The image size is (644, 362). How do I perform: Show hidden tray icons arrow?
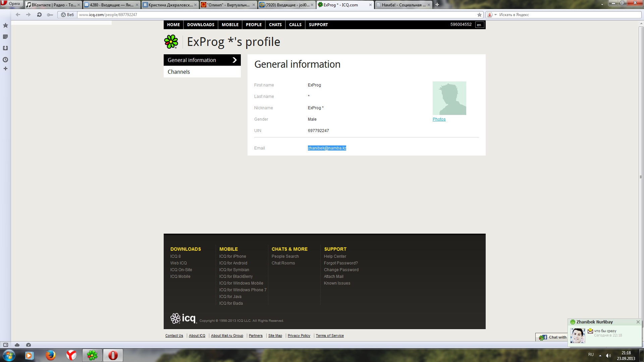600,355
